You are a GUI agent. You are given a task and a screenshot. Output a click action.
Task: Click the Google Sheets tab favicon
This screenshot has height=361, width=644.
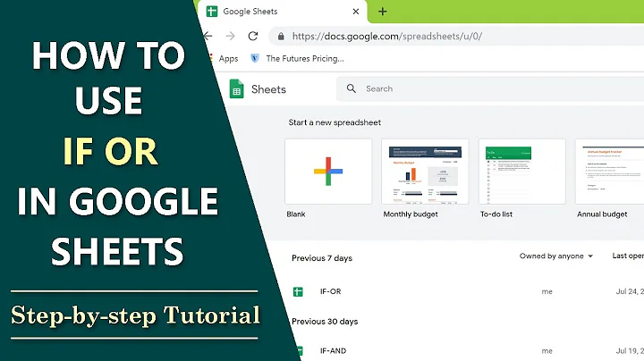click(212, 12)
